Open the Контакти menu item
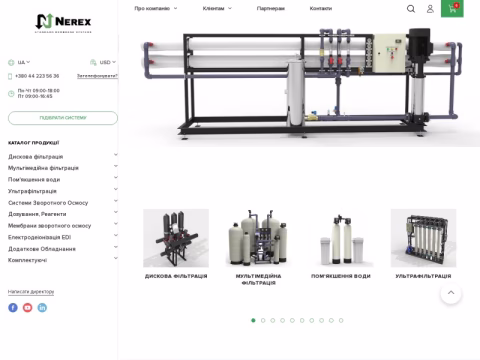The width and height of the screenshot is (480, 360). tap(321, 8)
